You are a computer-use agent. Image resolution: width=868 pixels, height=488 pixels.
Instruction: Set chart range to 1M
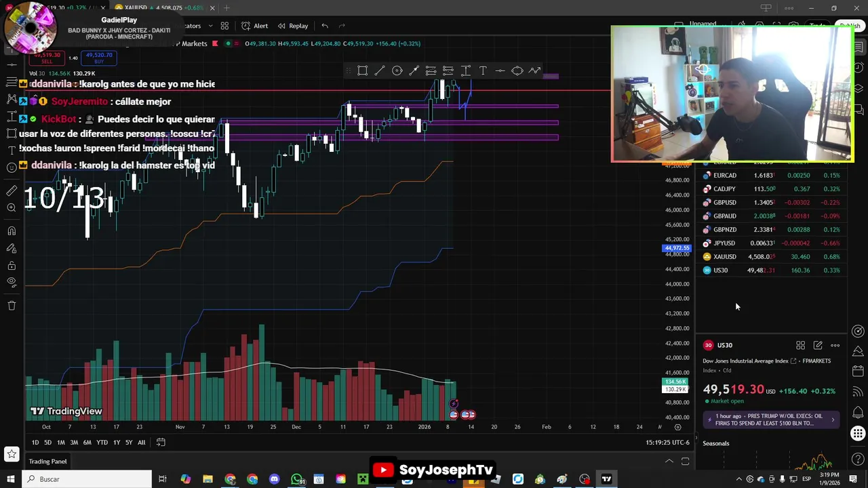pyautogui.click(x=61, y=443)
